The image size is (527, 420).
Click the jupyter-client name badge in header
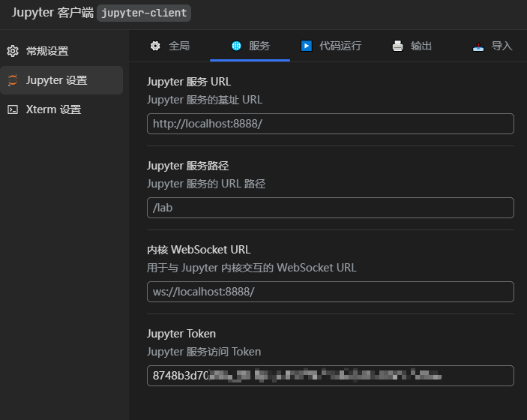point(144,13)
